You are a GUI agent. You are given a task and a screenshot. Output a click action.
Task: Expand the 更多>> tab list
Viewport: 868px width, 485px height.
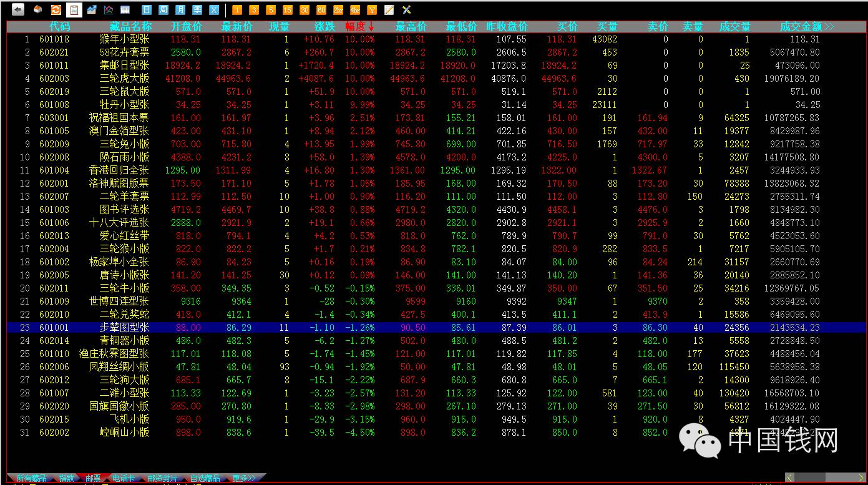click(x=244, y=478)
